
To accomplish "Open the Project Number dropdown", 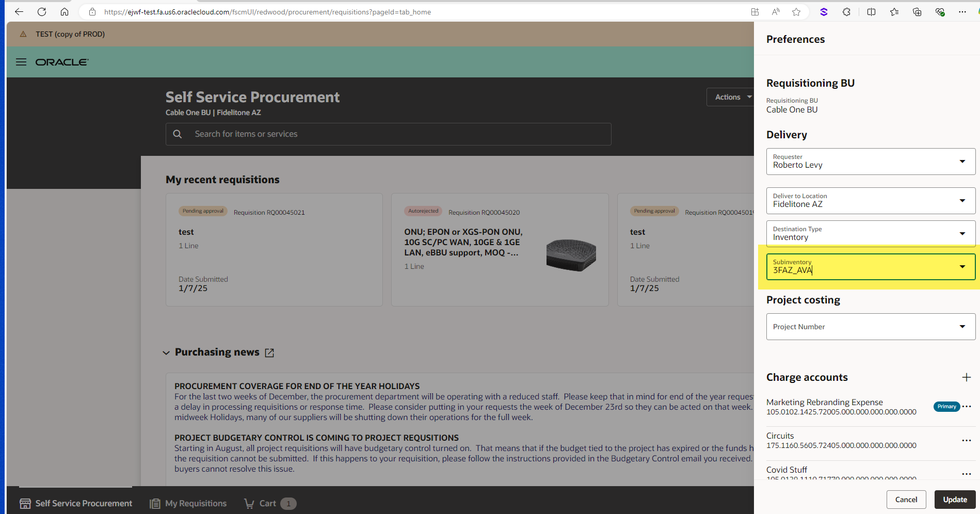I will (962, 326).
